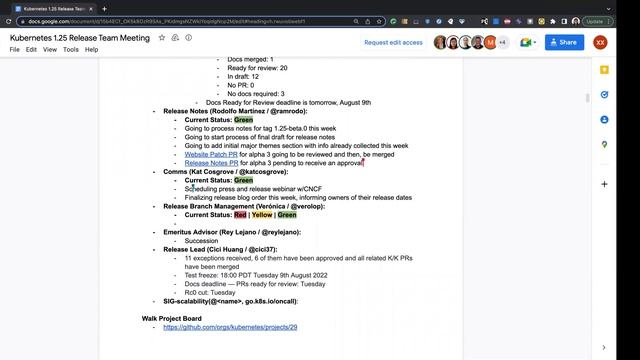Click the 'Rc0 cut: Tuesday' line
Screen dimensions: 640x360
tap(210, 293)
